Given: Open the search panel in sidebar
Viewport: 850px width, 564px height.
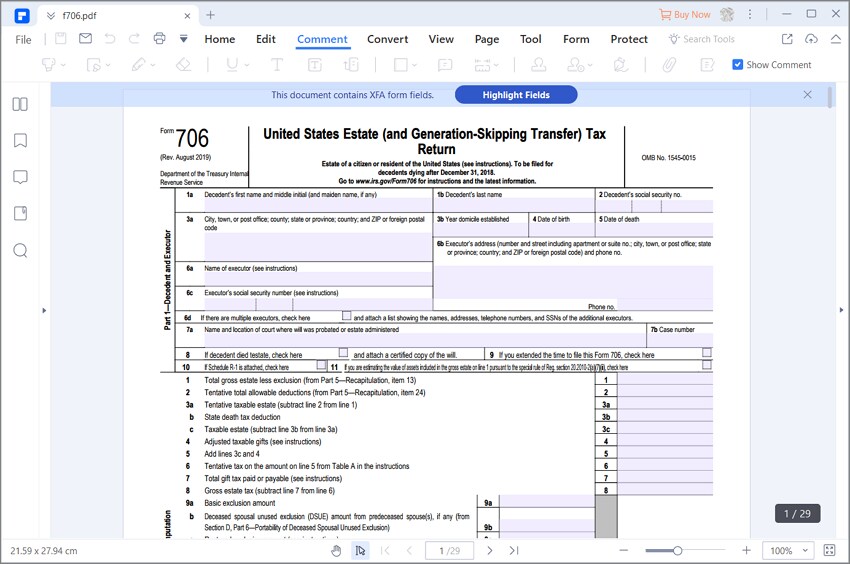Looking at the screenshot, I should pos(20,251).
